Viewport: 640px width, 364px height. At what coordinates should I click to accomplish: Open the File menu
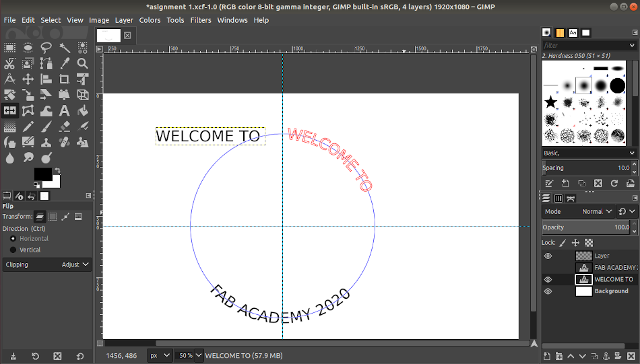pyautogui.click(x=10, y=20)
